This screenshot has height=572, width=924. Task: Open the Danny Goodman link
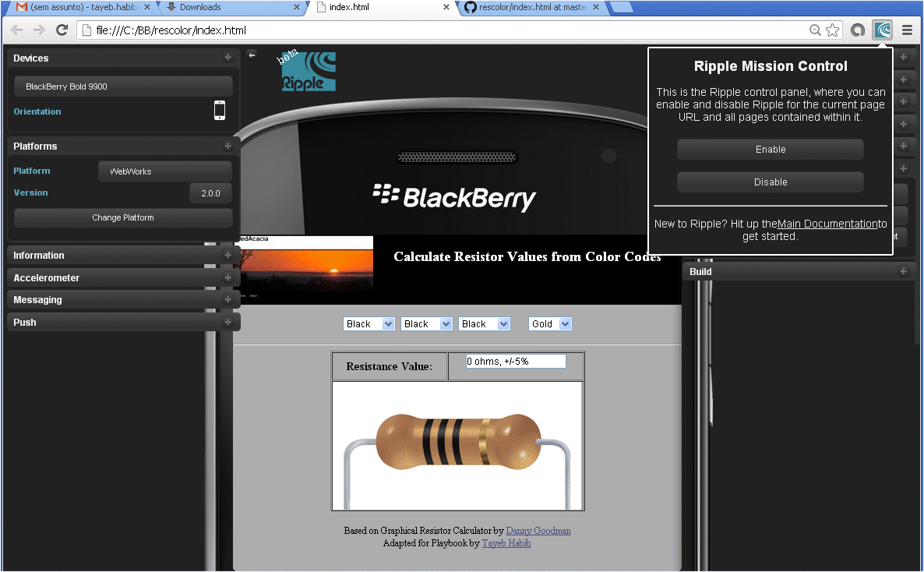538,531
